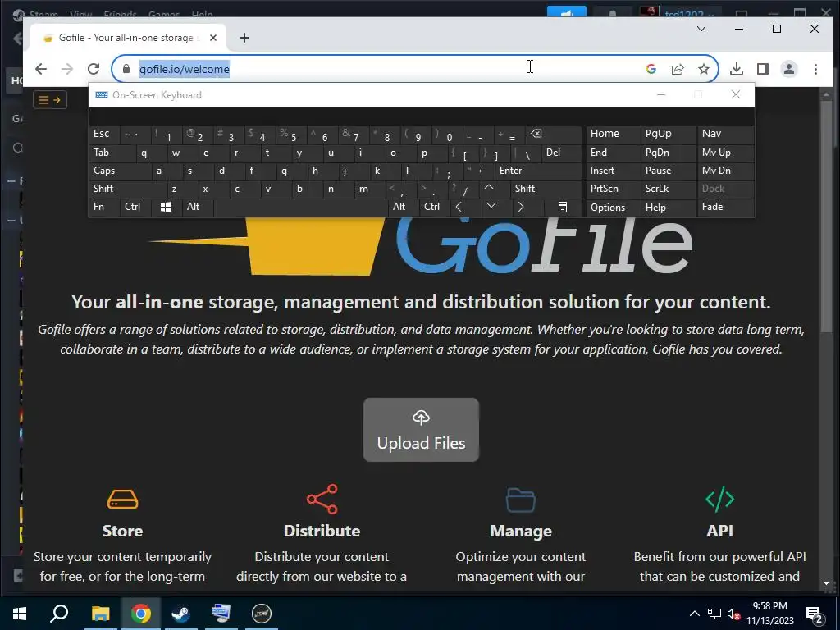
Task: Click the API code brackets icon
Action: coord(720,499)
